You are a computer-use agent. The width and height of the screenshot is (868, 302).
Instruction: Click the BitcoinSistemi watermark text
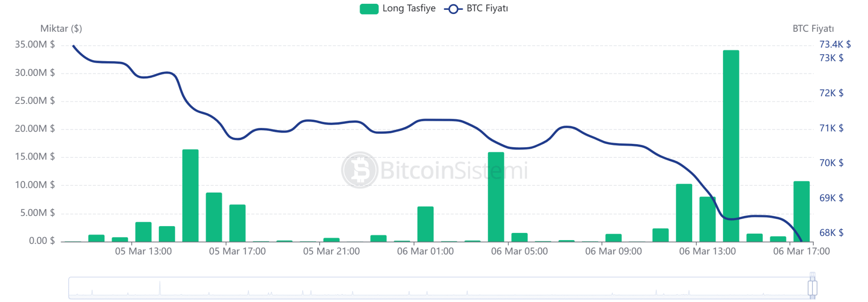453,171
